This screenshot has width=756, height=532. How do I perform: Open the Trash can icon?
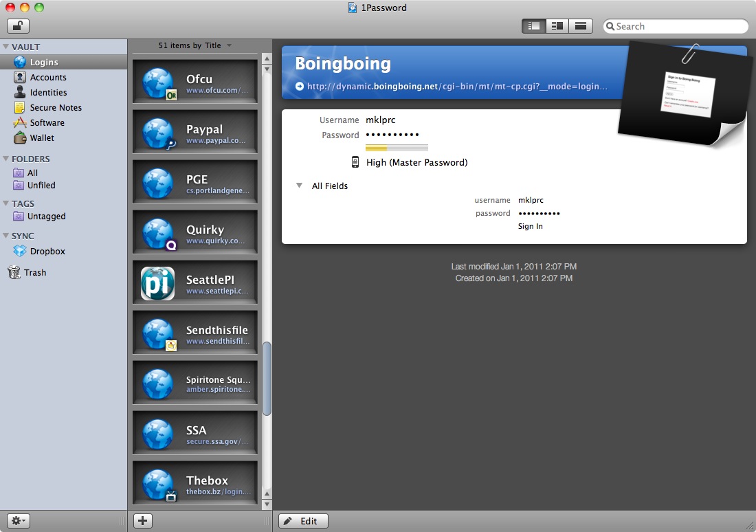(x=14, y=272)
